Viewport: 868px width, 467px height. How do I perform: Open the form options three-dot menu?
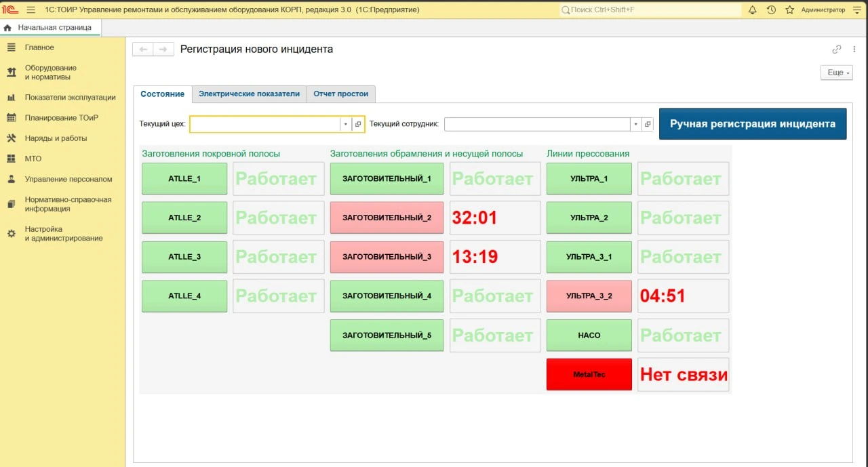[x=854, y=49]
